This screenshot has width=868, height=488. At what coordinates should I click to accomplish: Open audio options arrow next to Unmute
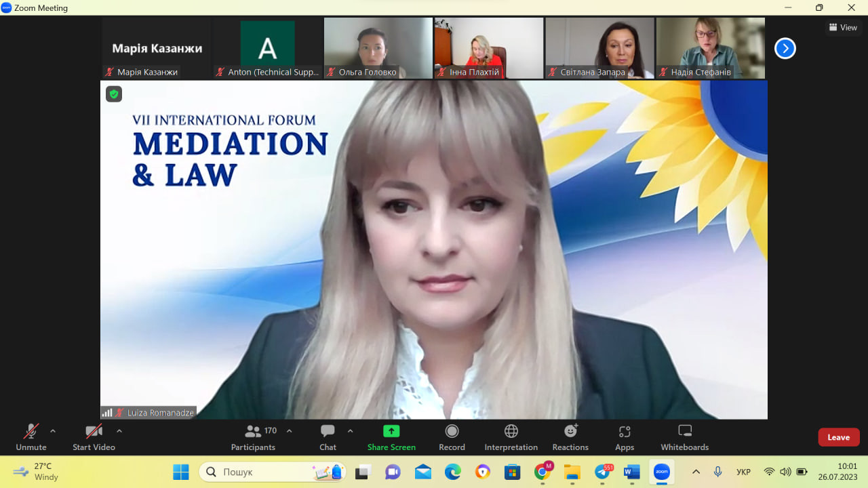pyautogui.click(x=53, y=431)
